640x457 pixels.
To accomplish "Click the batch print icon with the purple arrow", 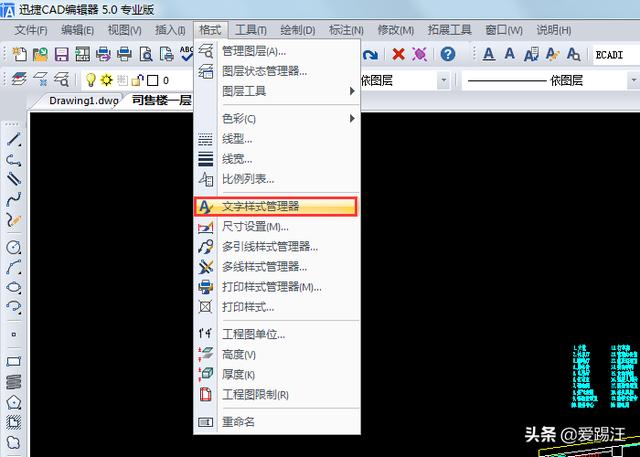I will [103, 54].
